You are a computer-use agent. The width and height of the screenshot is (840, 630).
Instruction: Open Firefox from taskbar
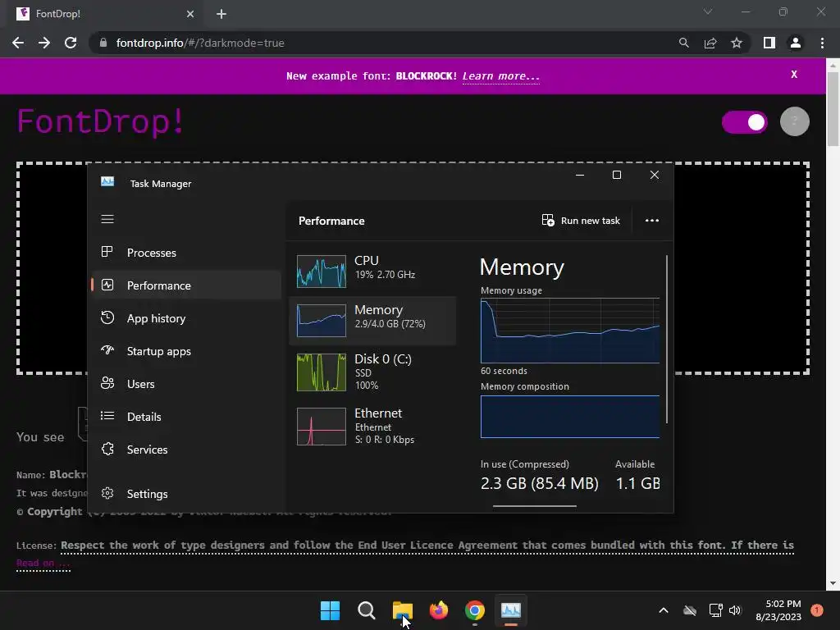pos(439,610)
